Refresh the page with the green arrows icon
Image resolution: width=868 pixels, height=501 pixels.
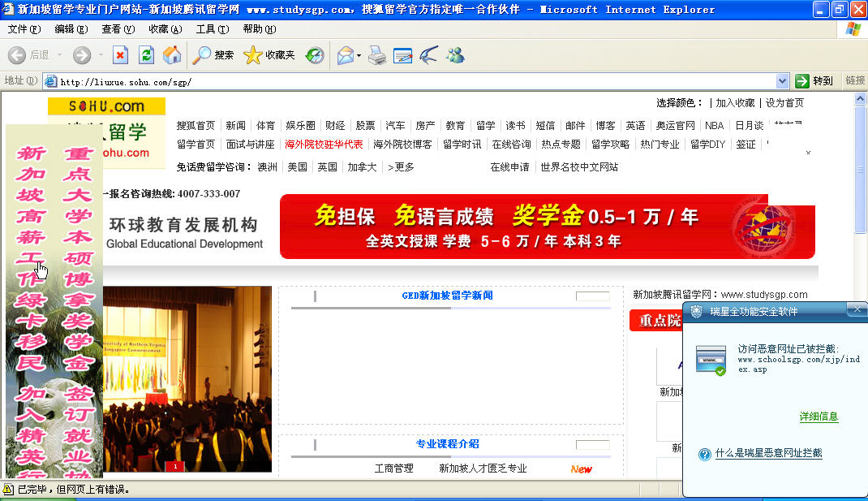pyautogui.click(x=146, y=55)
